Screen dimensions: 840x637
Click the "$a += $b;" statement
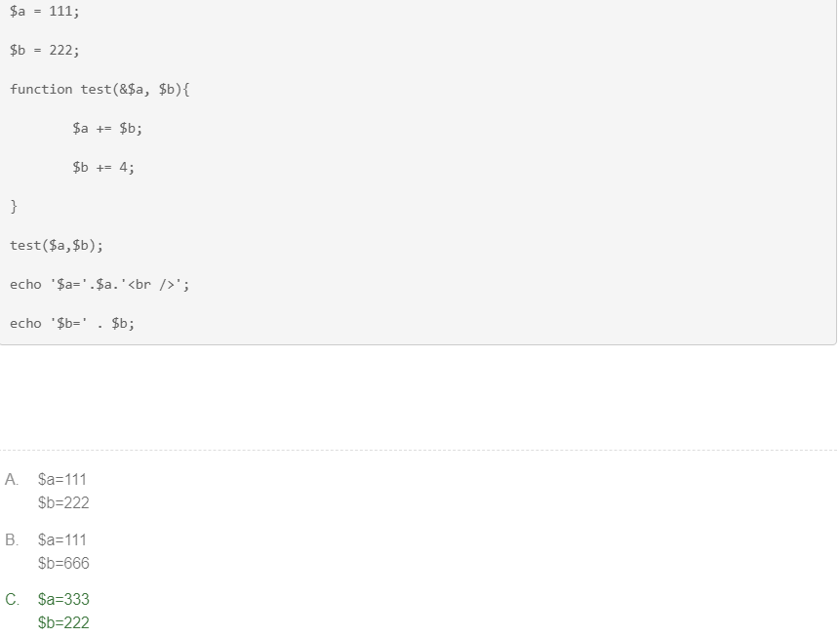(x=107, y=128)
